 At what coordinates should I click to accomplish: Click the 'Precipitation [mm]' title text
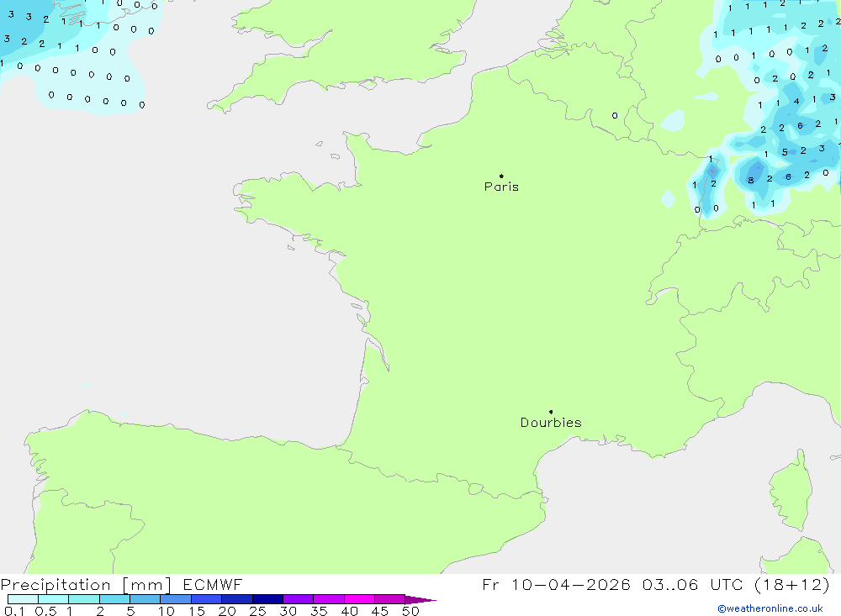tap(86, 584)
